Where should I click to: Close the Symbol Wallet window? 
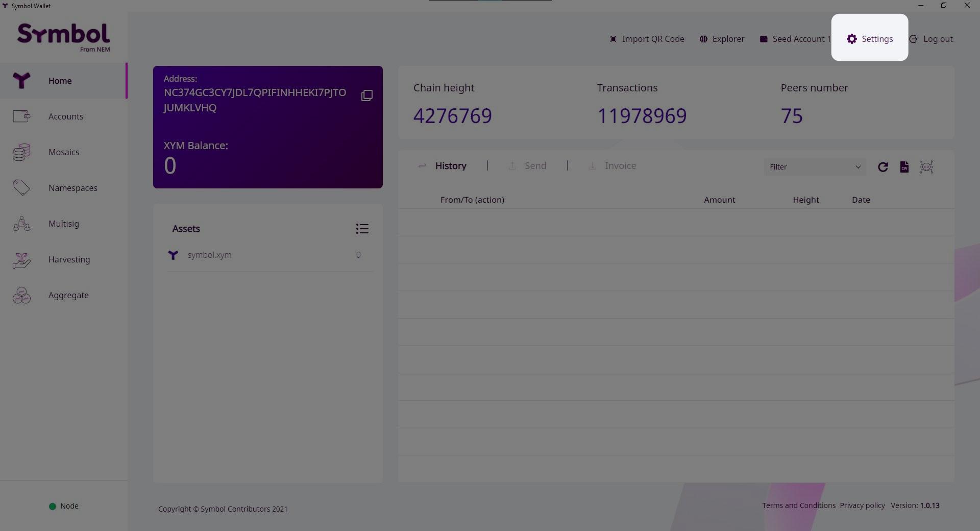967,6
